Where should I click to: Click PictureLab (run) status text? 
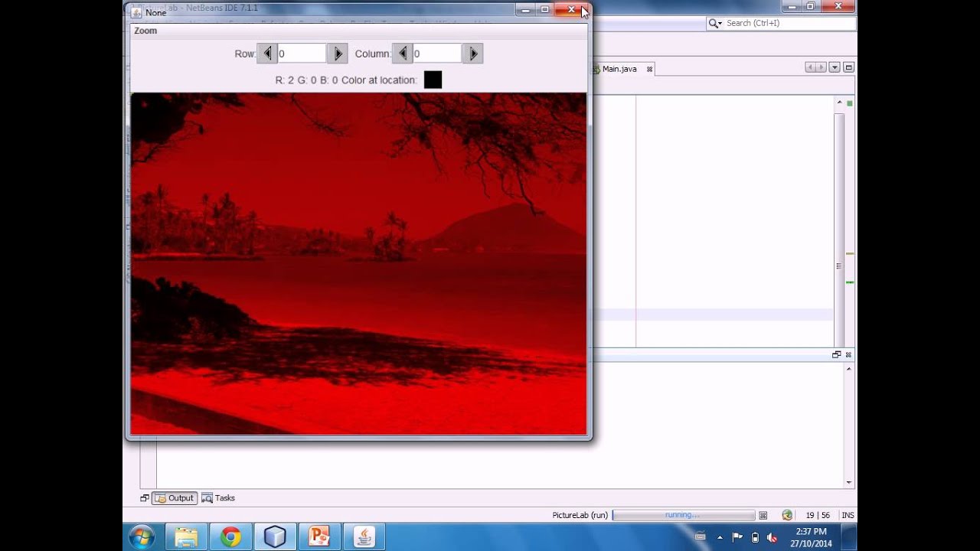pyautogui.click(x=580, y=516)
